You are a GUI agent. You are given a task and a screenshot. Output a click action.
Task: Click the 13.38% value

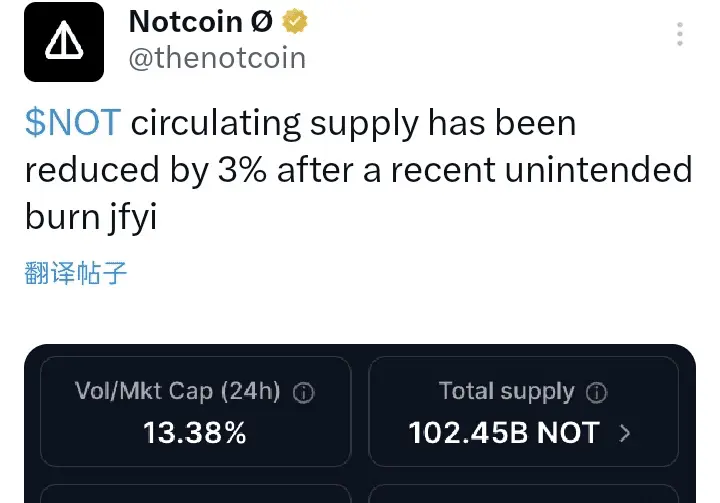pos(195,433)
